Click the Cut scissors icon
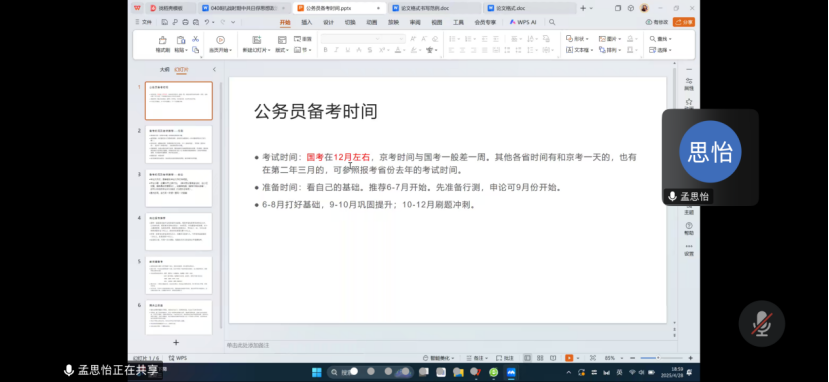This screenshot has width=829, height=382. [195, 39]
